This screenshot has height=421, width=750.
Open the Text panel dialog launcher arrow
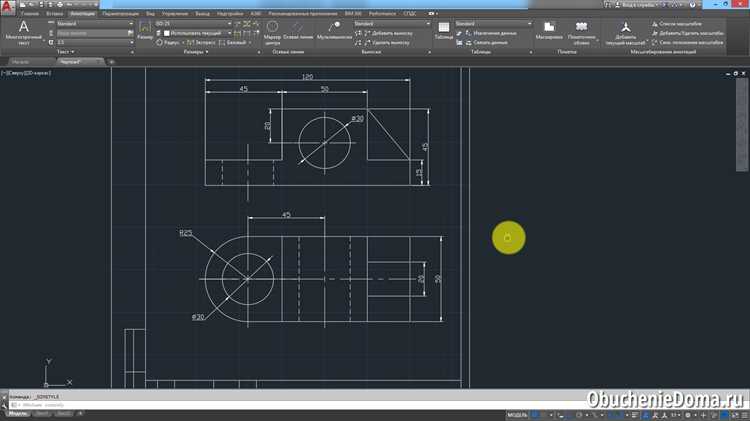(132, 52)
